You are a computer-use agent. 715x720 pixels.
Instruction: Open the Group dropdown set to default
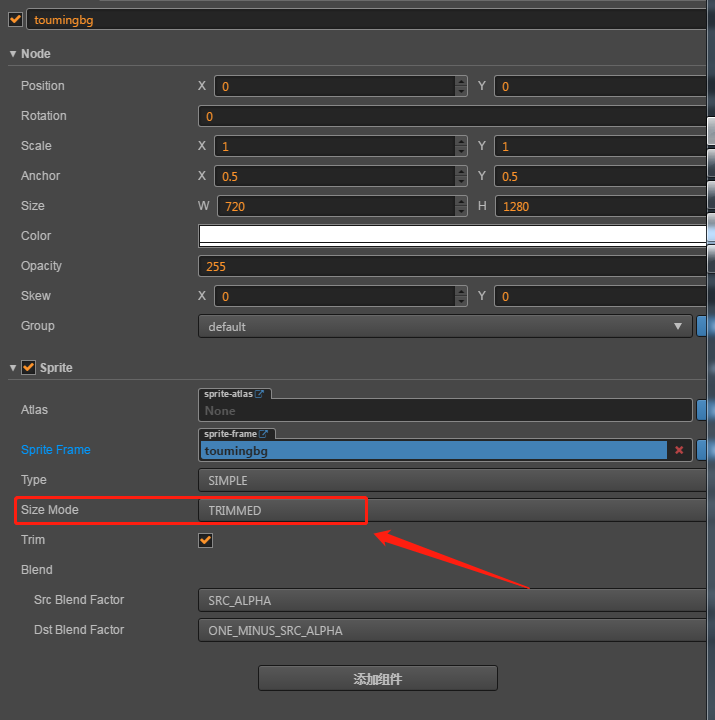pos(445,326)
